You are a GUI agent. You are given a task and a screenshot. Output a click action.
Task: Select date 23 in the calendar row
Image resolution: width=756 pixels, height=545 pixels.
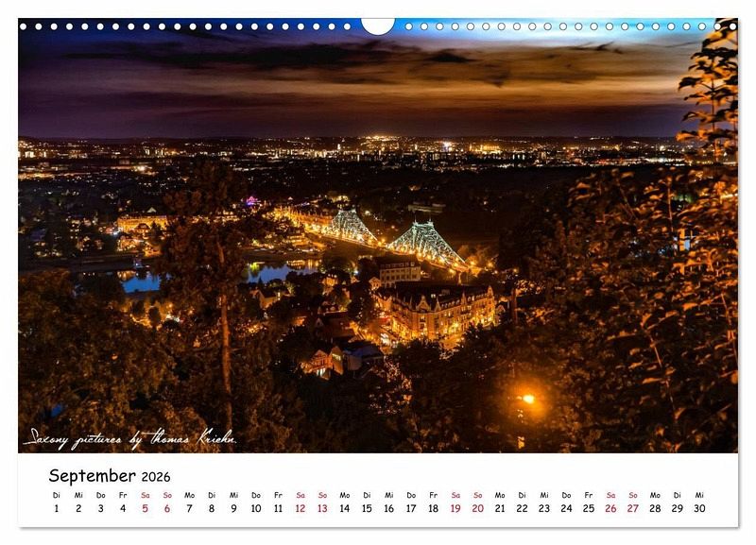[544, 508]
